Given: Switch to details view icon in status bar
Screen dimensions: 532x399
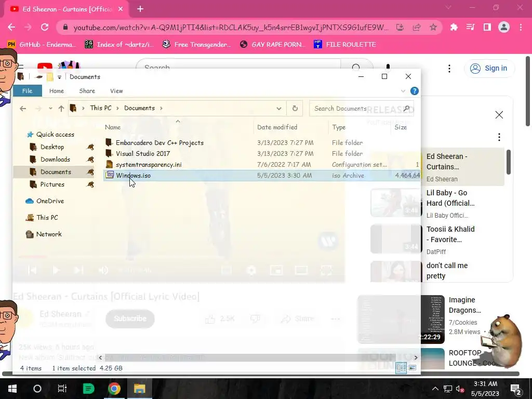Looking at the screenshot, I should click(402, 368).
